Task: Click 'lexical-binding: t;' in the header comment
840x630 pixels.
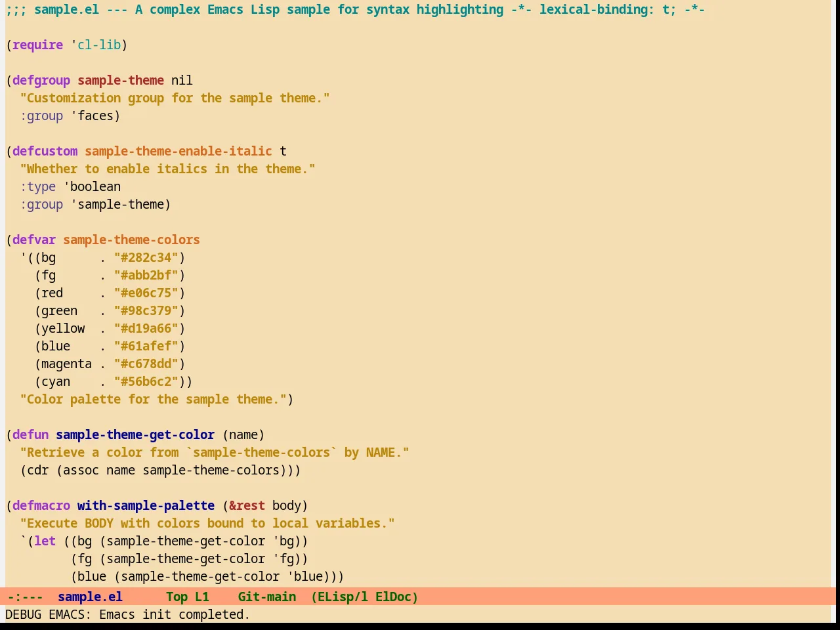Action: coord(607,9)
